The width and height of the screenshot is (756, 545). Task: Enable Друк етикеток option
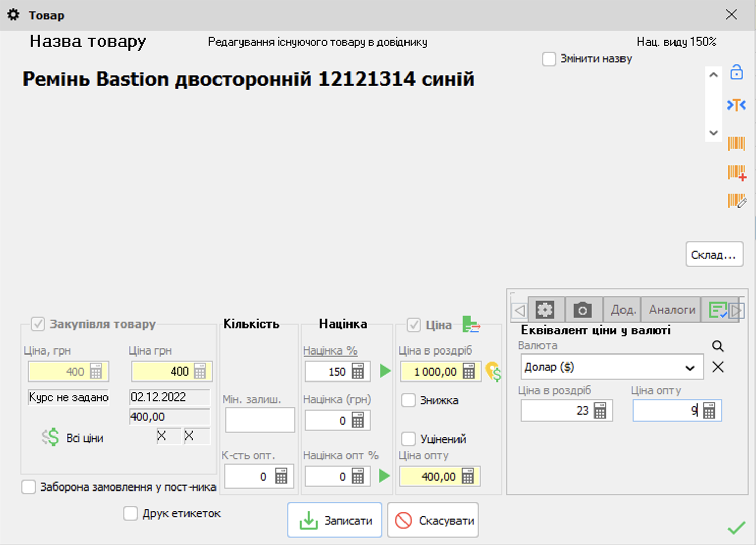tap(130, 514)
